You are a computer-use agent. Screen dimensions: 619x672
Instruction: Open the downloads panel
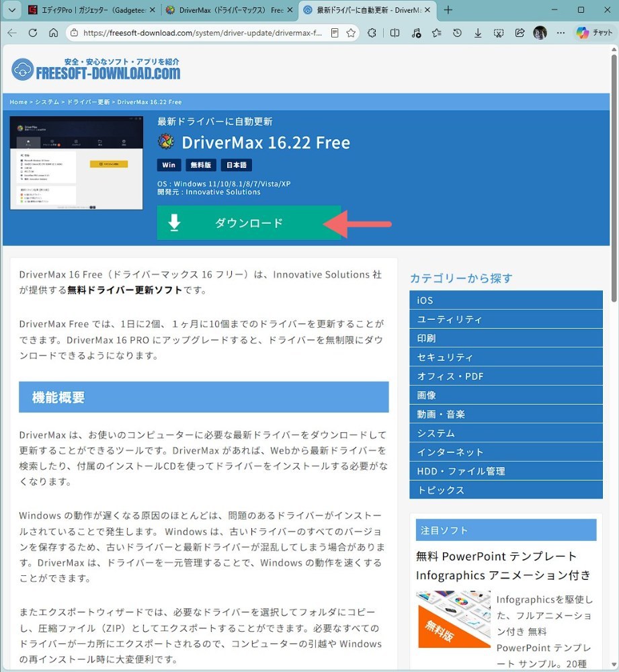[478, 33]
